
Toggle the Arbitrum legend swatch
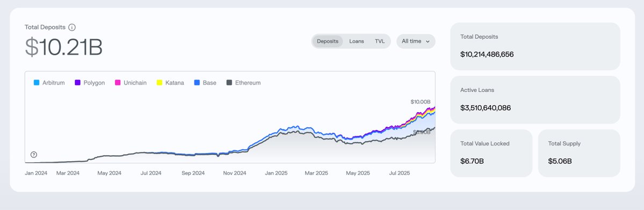coord(37,83)
